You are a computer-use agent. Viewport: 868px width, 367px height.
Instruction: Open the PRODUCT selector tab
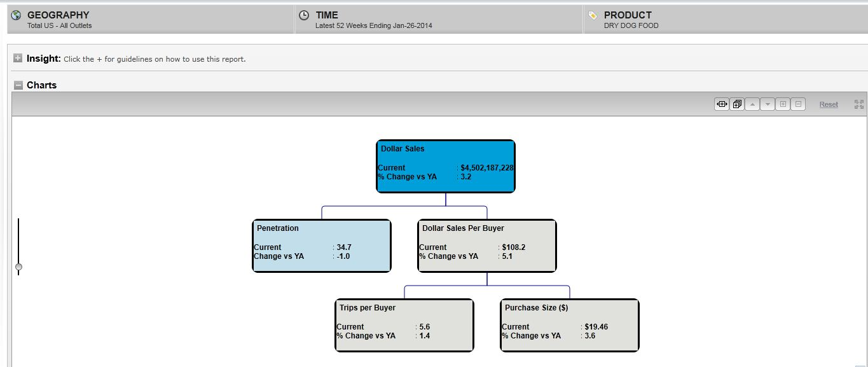(x=725, y=20)
